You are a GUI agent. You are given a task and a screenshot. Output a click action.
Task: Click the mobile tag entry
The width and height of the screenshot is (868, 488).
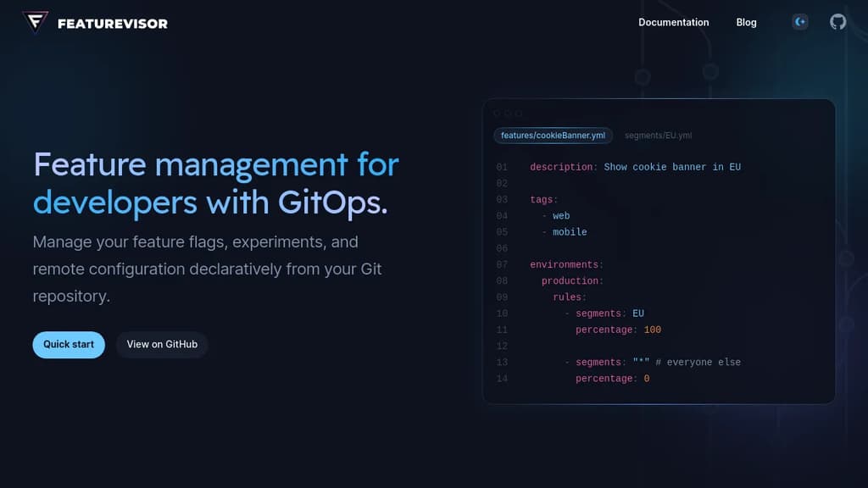point(570,232)
